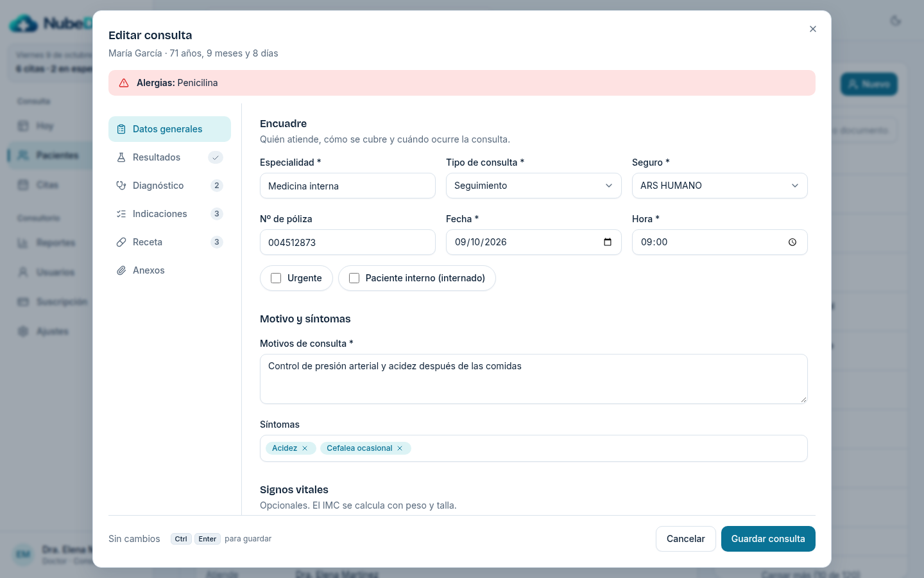Open the Anexos section
The width and height of the screenshot is (924, 578).
(169, 270)
